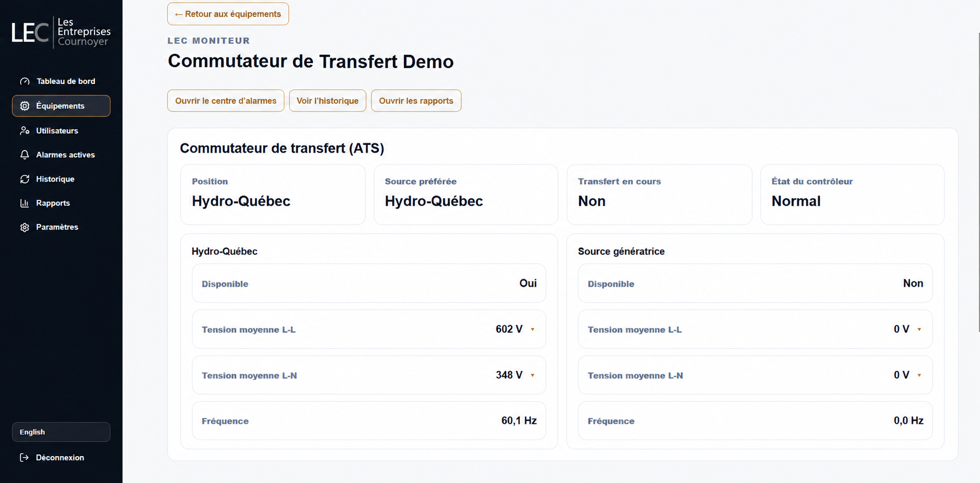Screen dimensions: 980x483
Task: Log out via Déconnexion
Action: coord(61,457)
